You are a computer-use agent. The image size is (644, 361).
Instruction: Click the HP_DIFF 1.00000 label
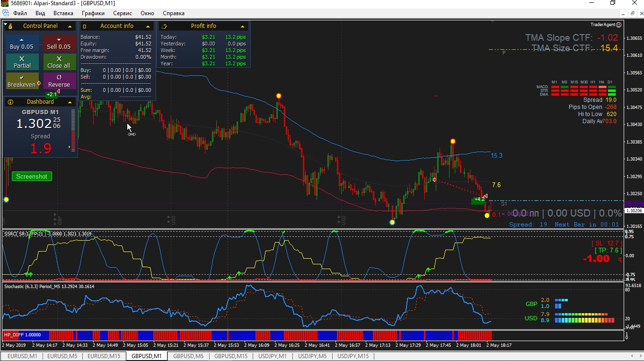coord(23,335)
